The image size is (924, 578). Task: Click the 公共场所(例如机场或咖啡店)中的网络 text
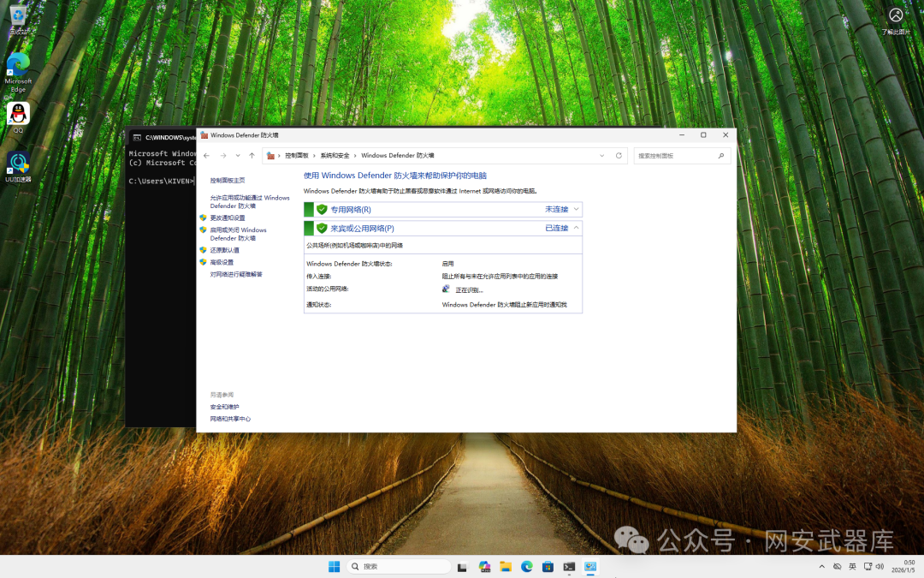(x=355, y=246)
